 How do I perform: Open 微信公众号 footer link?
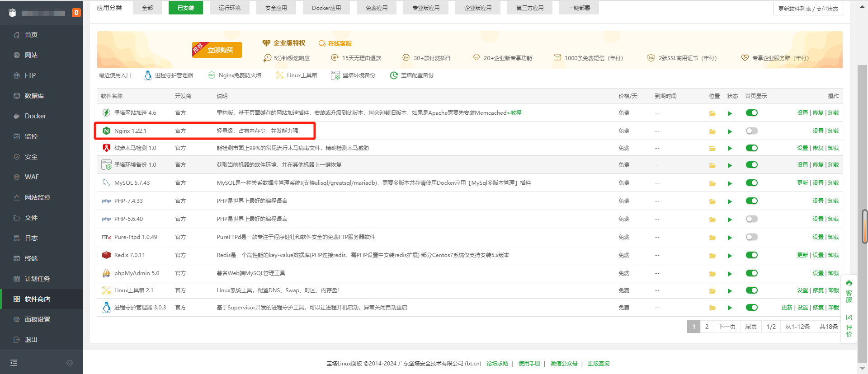point(564,364)
